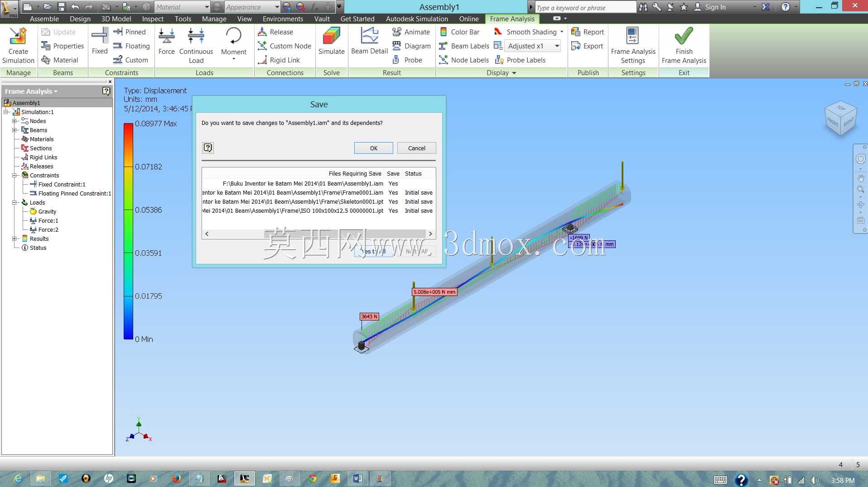This screenshot has width=868, height=487.
Task: Open Chrome from the taskbar
Action: tap(313, 478)
